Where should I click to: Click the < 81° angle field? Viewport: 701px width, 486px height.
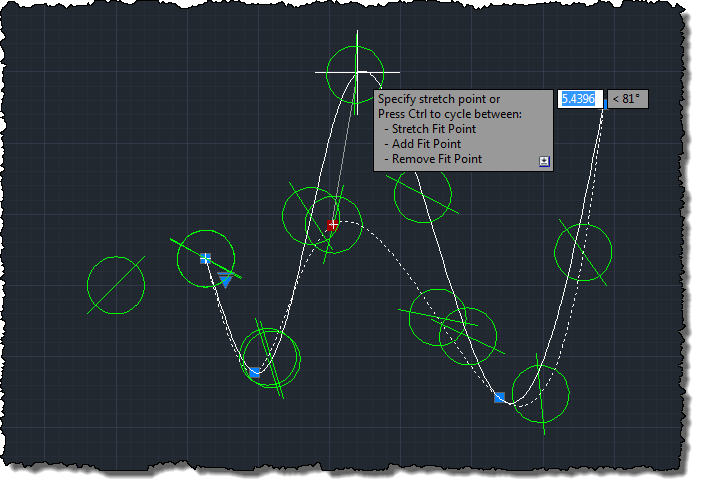tap(627, 99)
